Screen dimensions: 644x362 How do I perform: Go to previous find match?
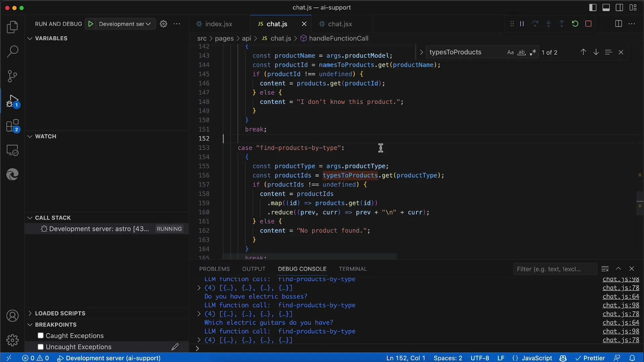pyautogui.click(x=583, y=52)
